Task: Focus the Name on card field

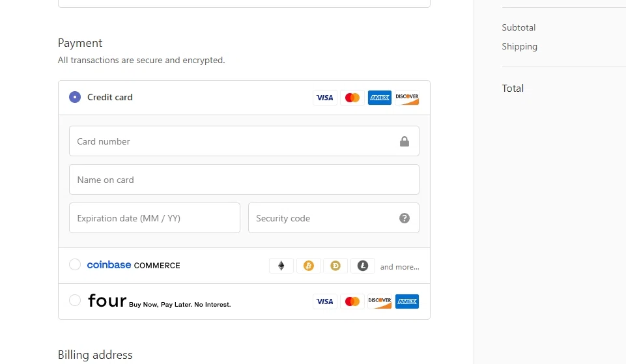Action: pos(244,180)
